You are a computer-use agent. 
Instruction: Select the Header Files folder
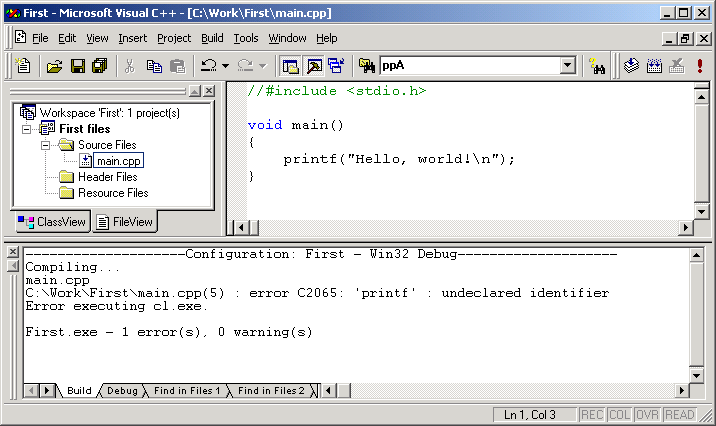click(107, 177)
